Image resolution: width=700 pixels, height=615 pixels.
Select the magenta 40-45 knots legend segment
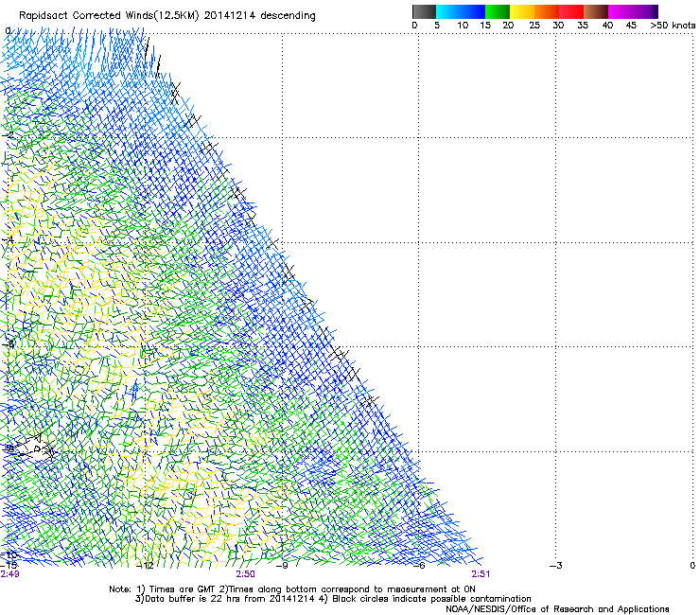(621, 11)
